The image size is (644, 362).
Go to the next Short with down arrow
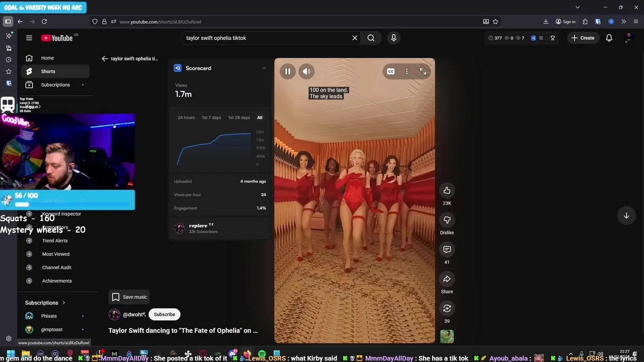(626, 216)
